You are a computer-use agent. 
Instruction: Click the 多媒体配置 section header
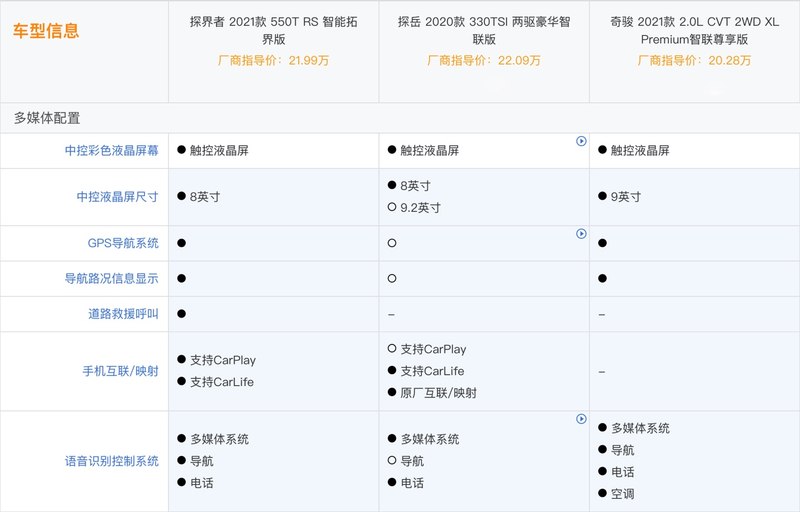(x=47, y=118)
